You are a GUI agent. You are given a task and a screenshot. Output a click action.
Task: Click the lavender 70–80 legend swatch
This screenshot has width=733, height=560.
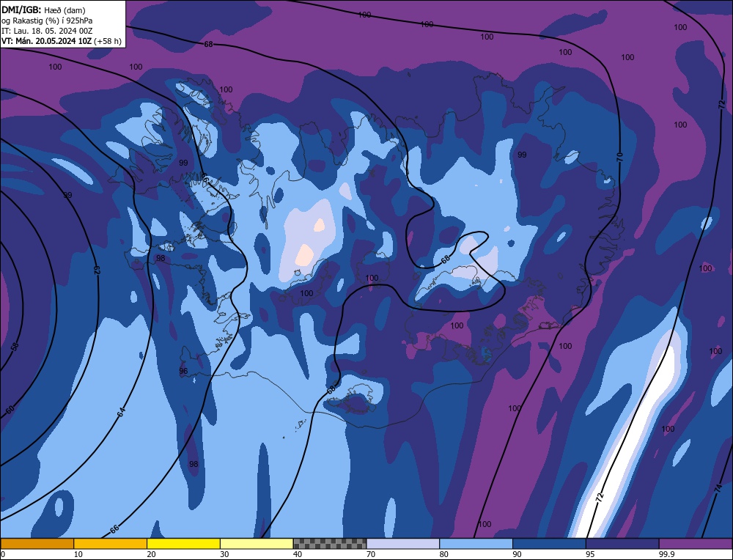click(403, 543)
